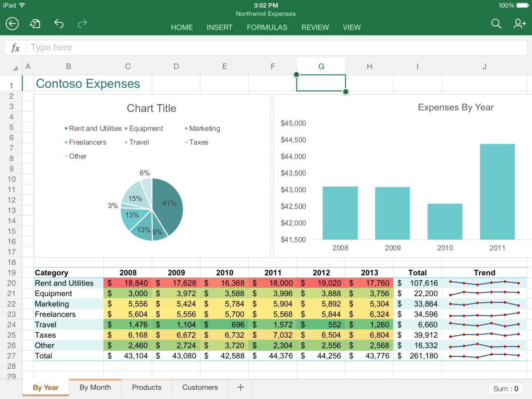The width and height of the screenshot is (532, 399).
Task: Open the VIEW menu item
Action: coord(351,27)
